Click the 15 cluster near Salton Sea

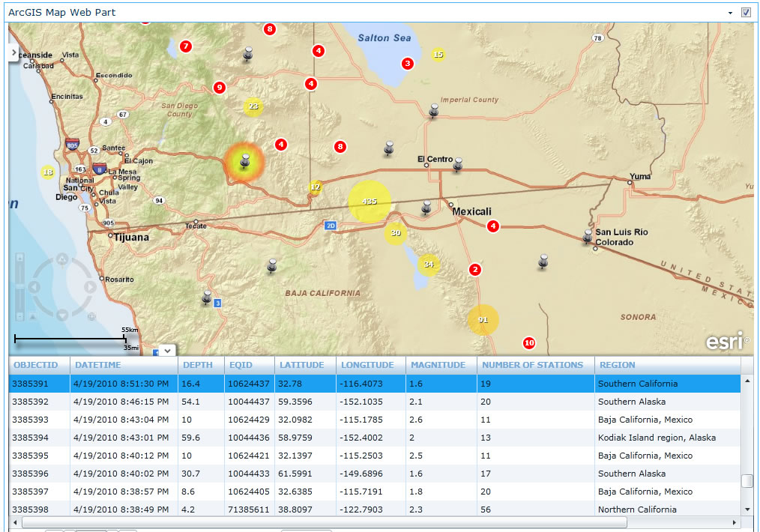point(438,55)
